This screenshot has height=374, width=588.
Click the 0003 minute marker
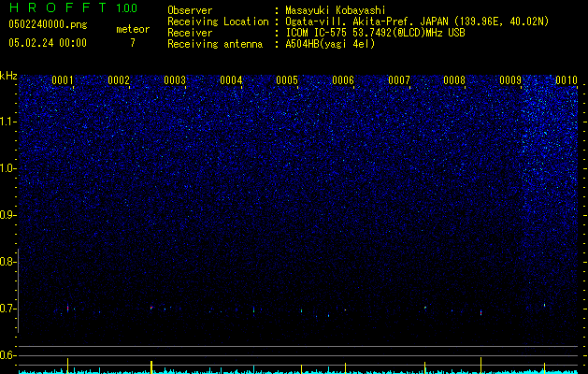175,80
